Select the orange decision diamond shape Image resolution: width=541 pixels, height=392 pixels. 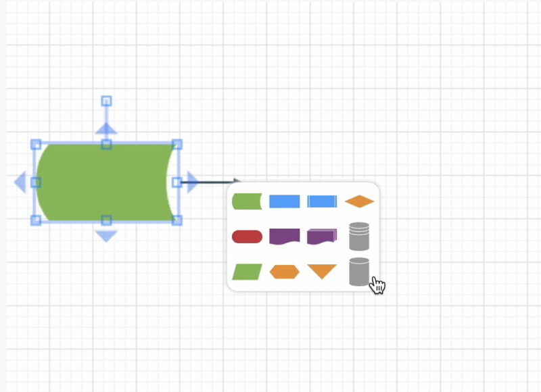point(360,200)
